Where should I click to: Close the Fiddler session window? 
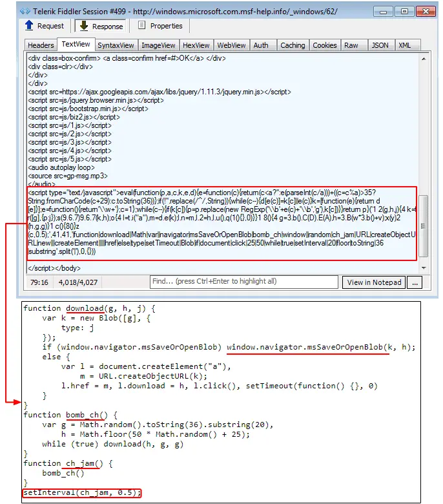426,12
